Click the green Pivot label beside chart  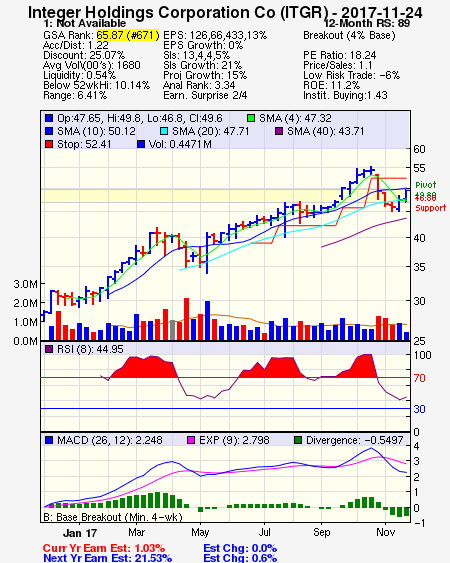click(426, 185)
